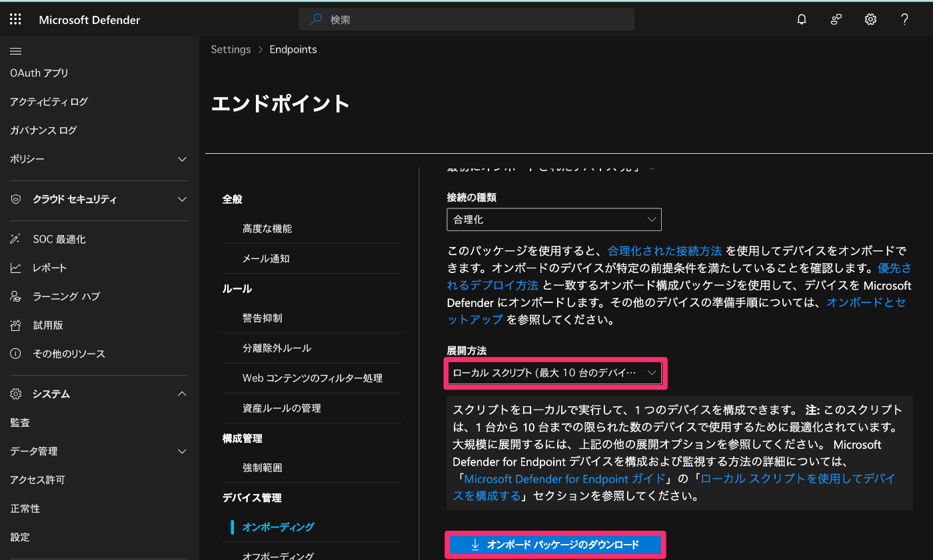This screenshot has height=560, width=933.
Task: Click the 全般 section heading
Action: [233, 199]
